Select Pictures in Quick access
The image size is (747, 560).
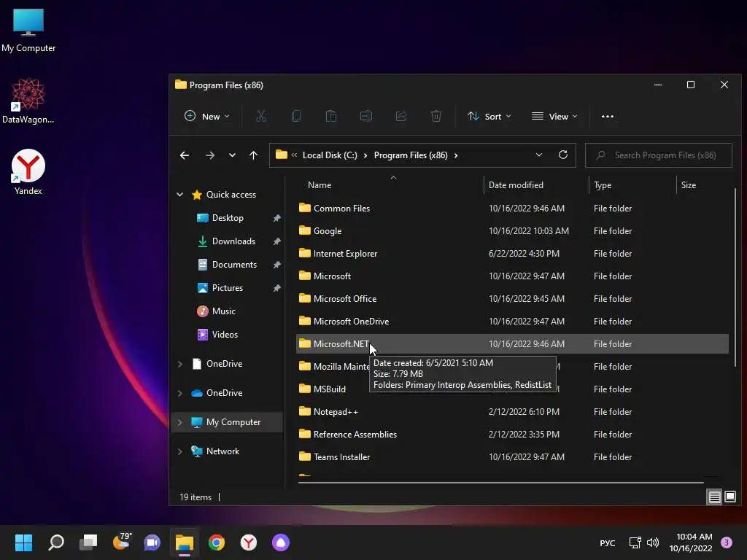[228, 287]
